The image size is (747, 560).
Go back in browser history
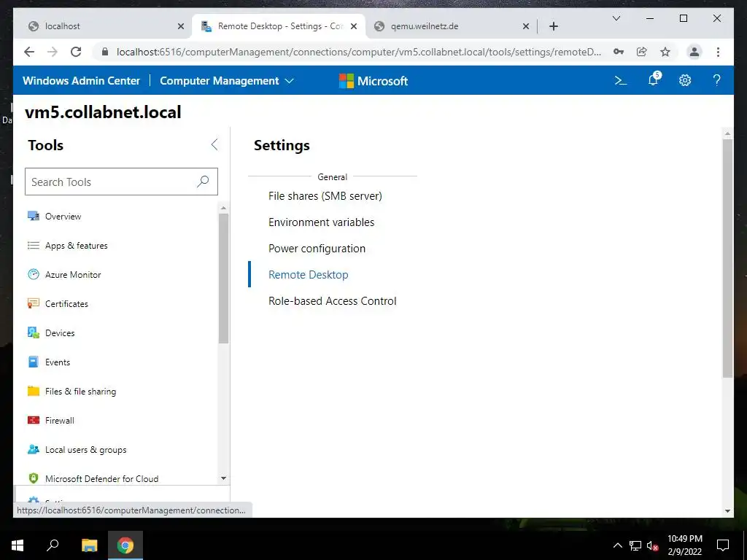(29, 52)
